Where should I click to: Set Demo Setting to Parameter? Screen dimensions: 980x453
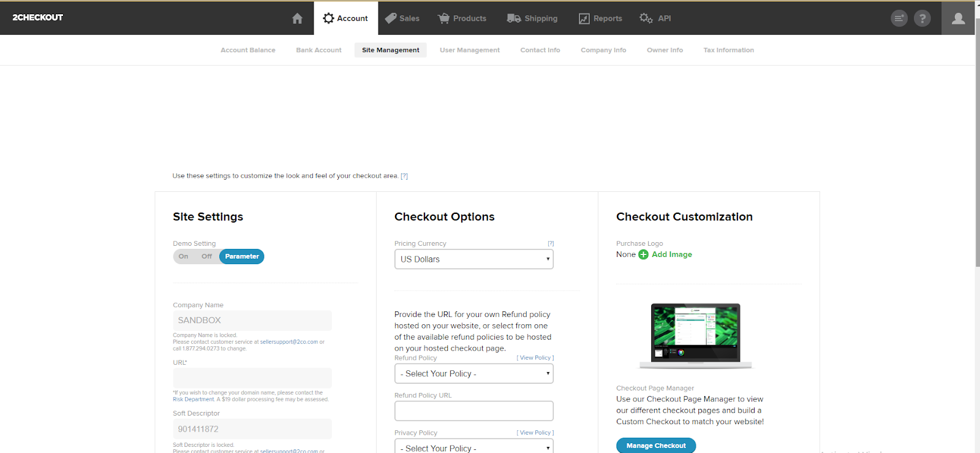point(242,256)
